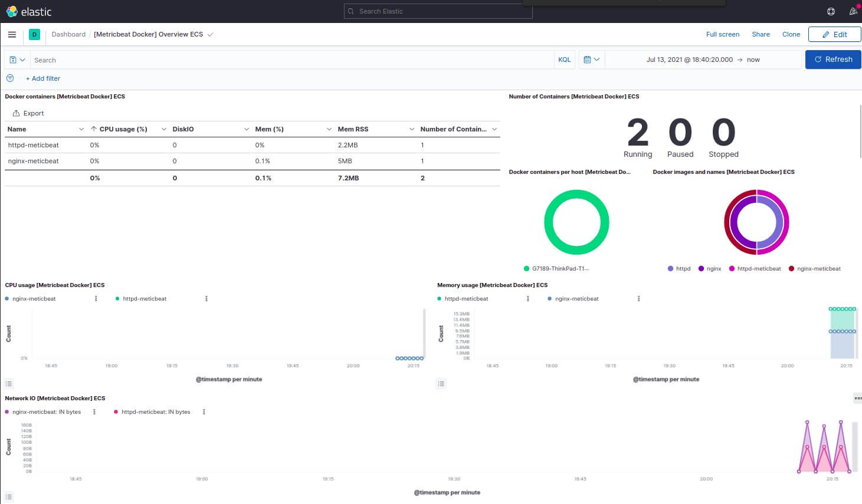862x504 pixels.
Task: Open the Share menu
Action: pos(761,34)
